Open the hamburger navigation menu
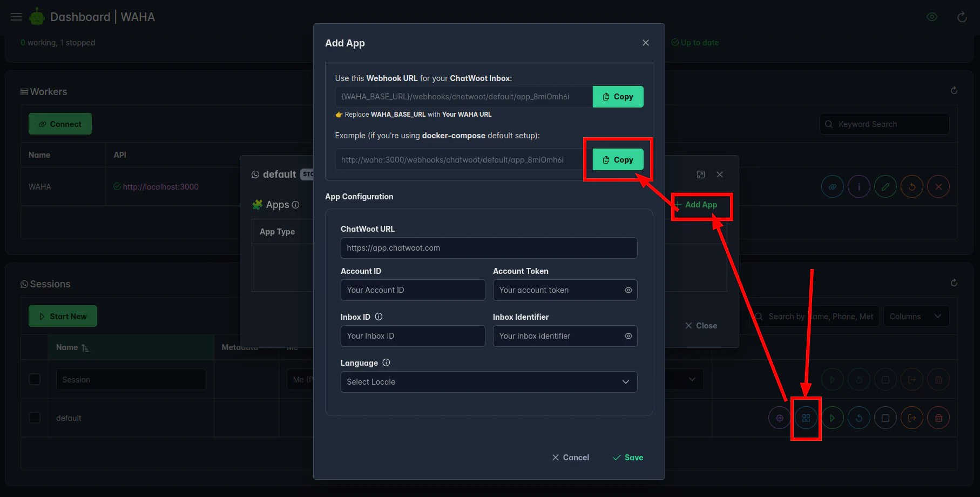The image size is (980, 497). pyautogui.click(x=16, y=17)
